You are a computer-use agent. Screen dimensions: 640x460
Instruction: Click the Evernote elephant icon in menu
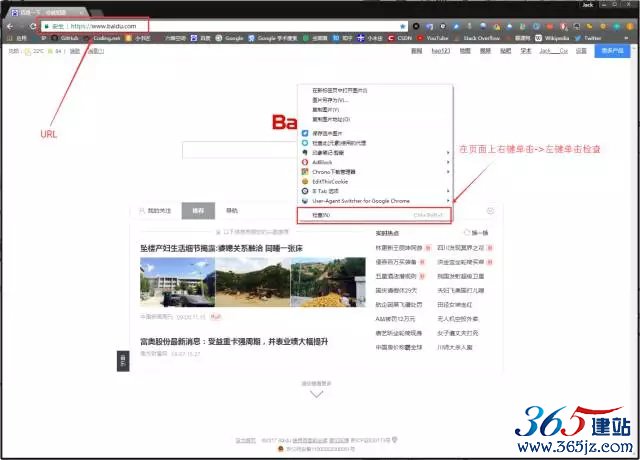click(x=304, y=152)
